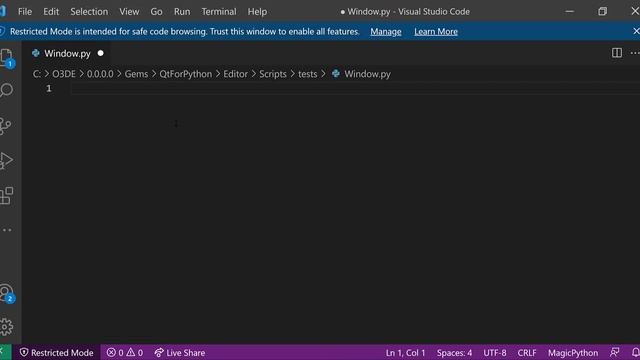
Task: Split the editor to the right
Action: coord(617,53)
